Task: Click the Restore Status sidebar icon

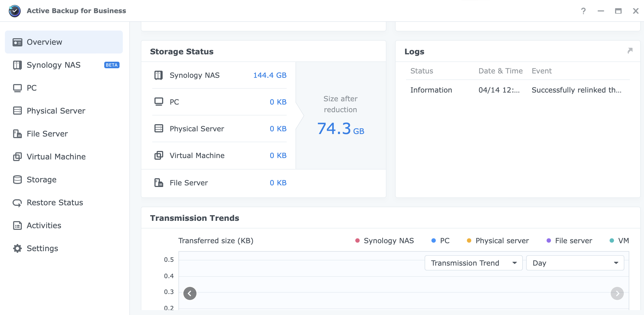Action: point(17,203)
